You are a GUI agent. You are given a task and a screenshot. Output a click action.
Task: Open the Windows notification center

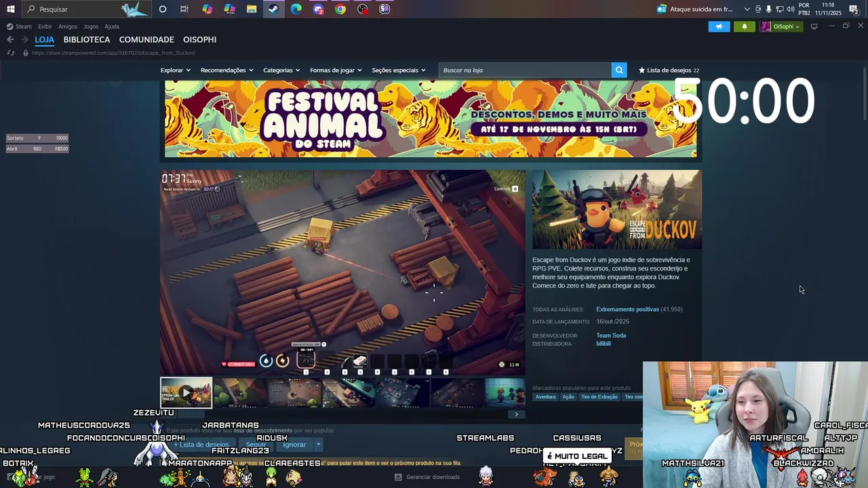854,9
